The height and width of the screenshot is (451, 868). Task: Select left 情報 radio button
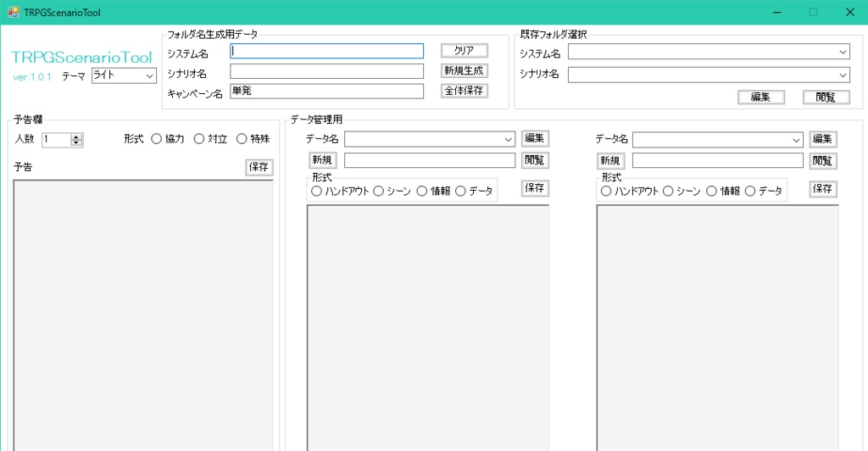click(433, 191)
